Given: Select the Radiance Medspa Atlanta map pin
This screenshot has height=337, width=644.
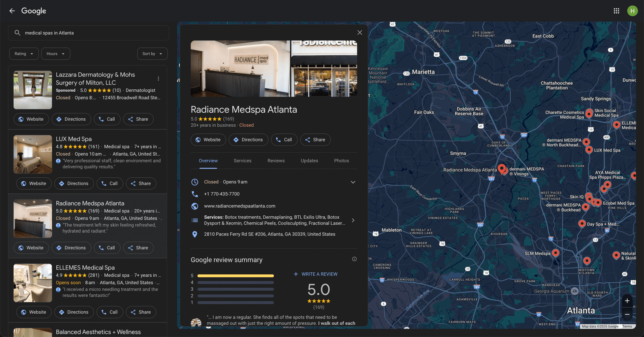Looking at the screenshot, I should (x=502, y=168).
